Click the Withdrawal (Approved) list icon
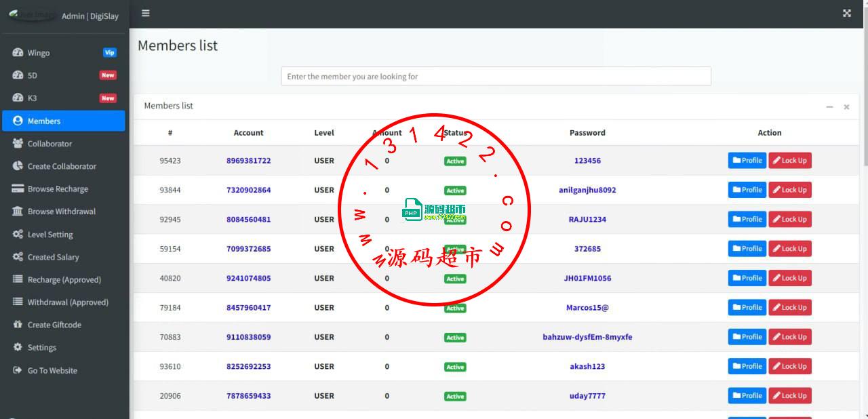Viewport: 868px width, 419px height. coord(18,302)
